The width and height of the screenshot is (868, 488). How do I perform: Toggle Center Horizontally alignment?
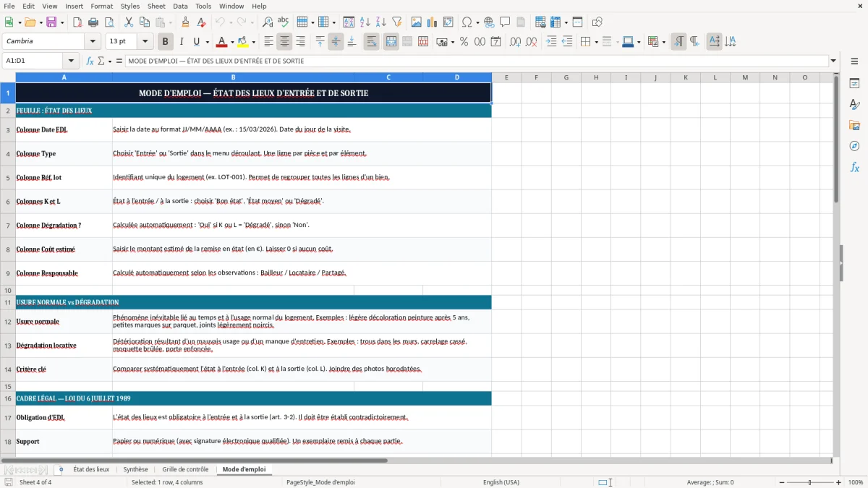[284, 42]
